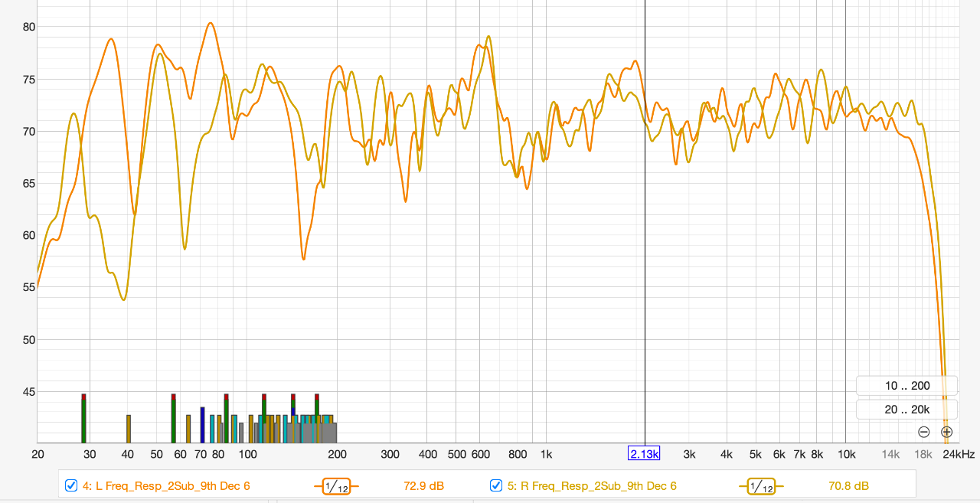Image resolution: width=980 pixels, height=503 pixels.
Task: Select the R Freq_Resp_2Sub_9th Dec 6 trace name
Action: point(592,486)
